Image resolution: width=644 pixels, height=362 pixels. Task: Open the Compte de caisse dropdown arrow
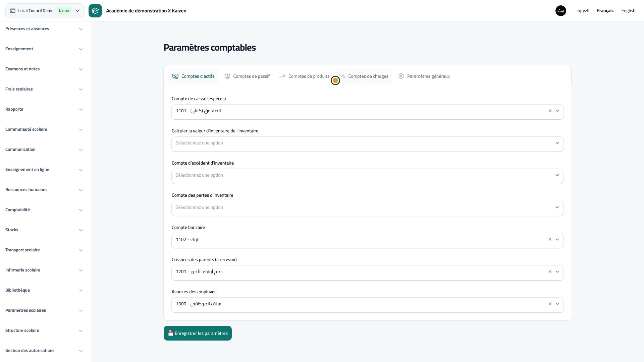coord(557,111)
